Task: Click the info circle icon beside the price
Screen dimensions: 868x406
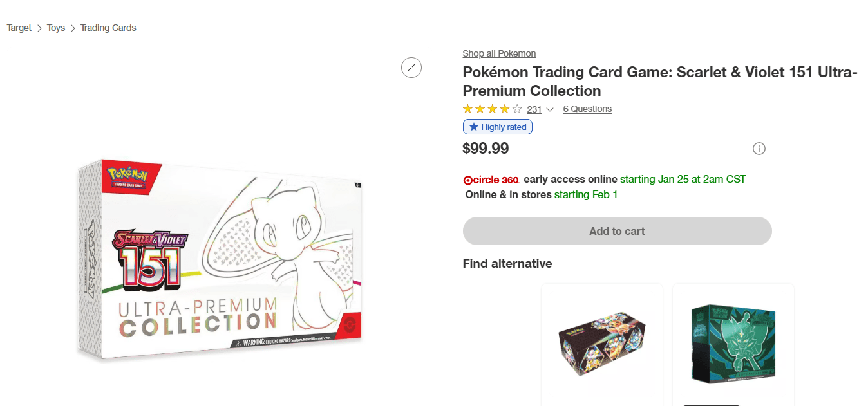Action: click(759, 149)
